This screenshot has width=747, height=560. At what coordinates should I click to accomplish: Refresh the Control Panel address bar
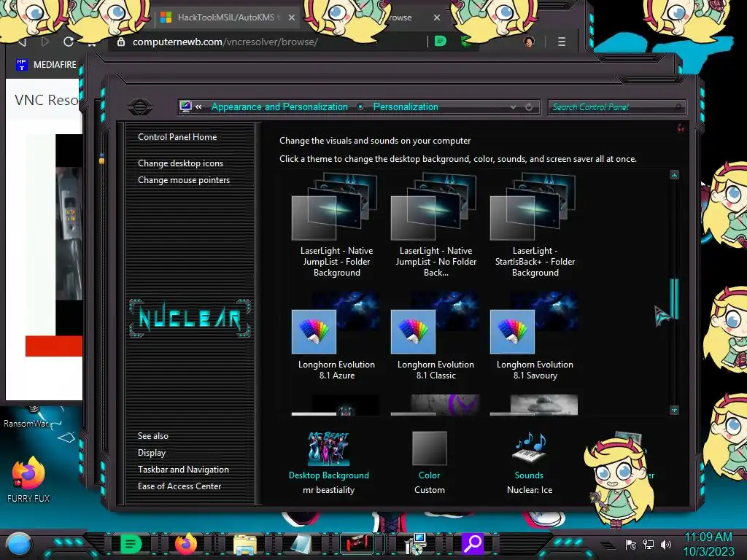(x=529, y=107)
